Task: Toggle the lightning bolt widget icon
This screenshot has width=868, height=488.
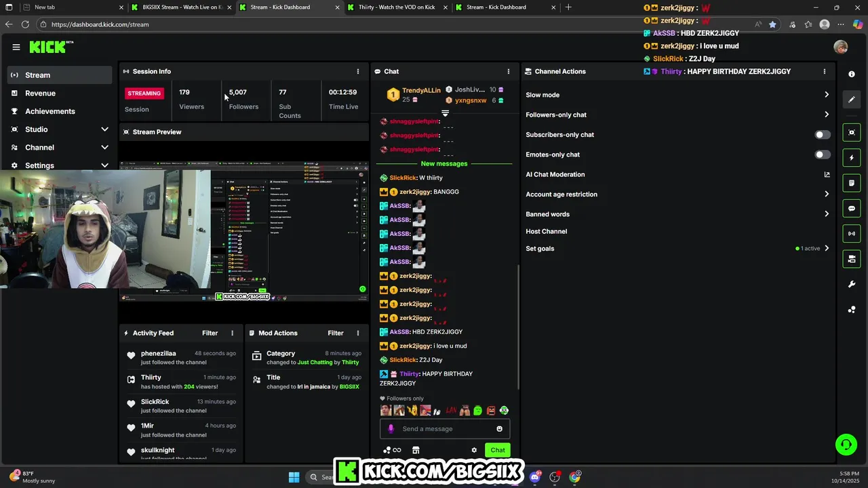Action: pos(852,157)
